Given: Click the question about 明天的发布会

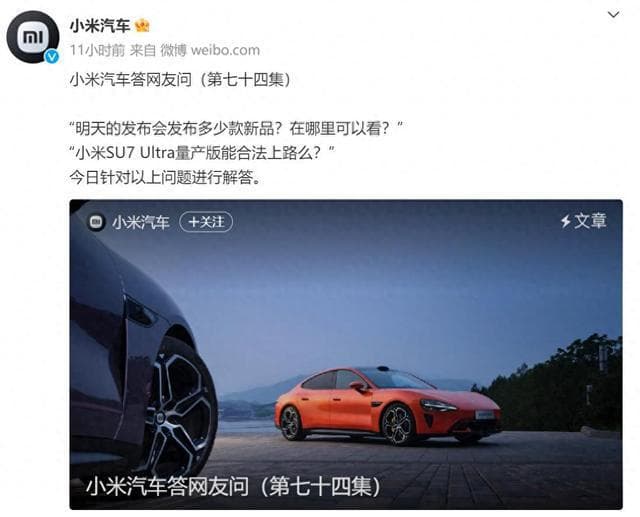Looking at the screenshot, I should pyautogui.click(x=236, y=129).
